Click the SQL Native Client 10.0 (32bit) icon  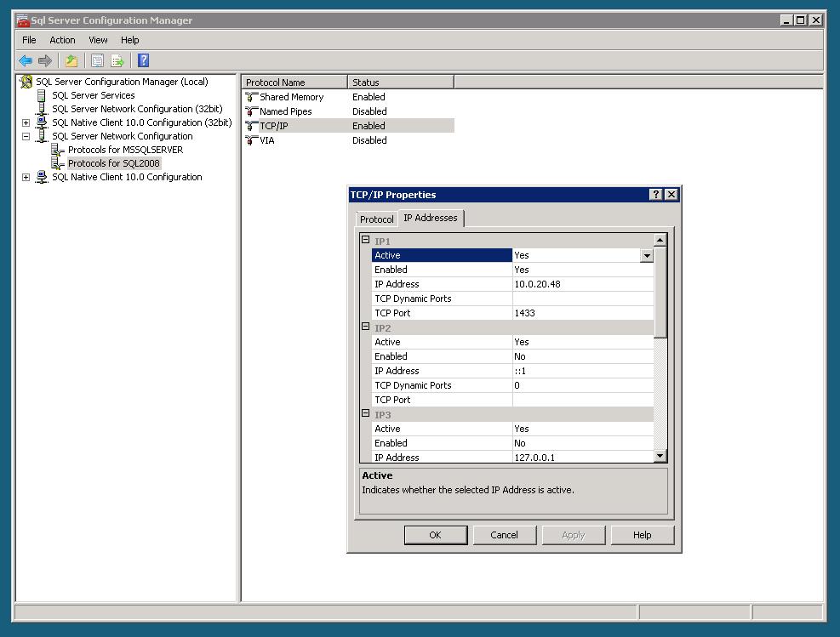tap(41, 122)
